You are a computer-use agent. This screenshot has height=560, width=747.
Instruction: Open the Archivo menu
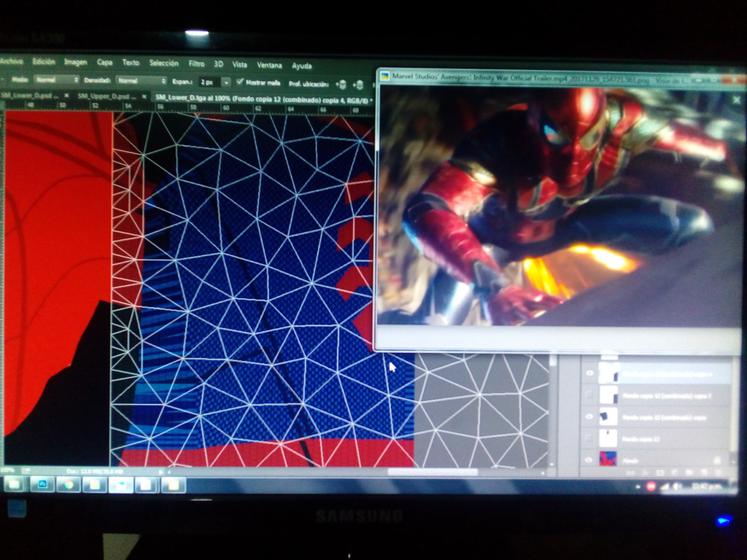(12, 61)
